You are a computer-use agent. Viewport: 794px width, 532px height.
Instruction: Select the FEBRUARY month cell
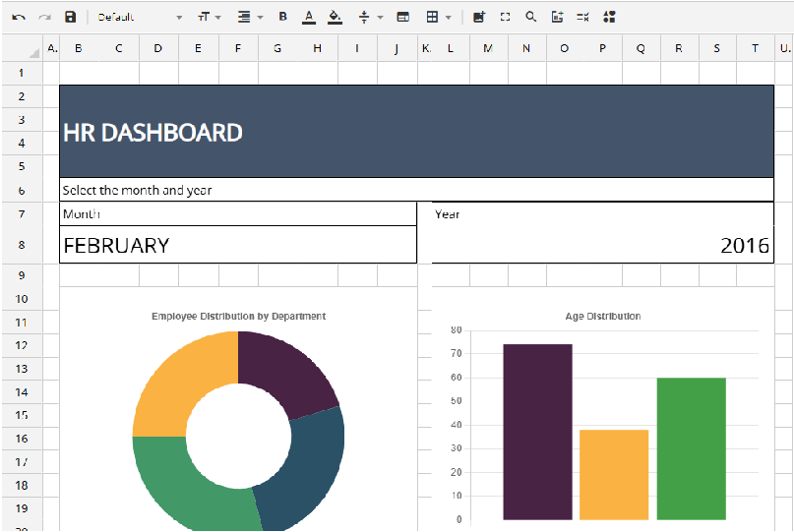point(238,245)
